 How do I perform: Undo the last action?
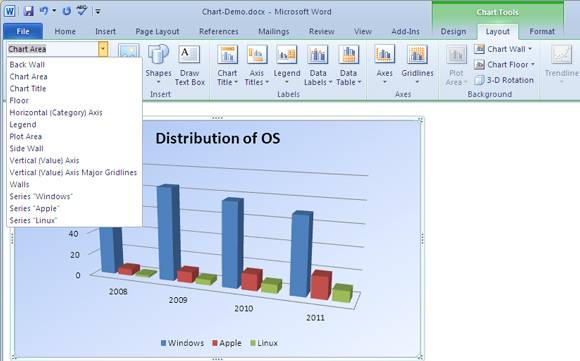[44, 11]
